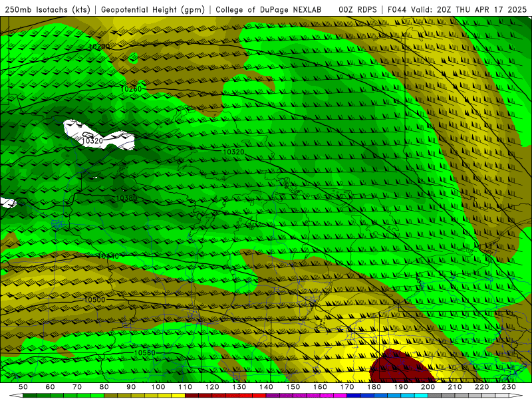Image resolution: width=532 pixels, height=399 pixels.
Task: Click the 170 value on color scale
Action: (x=347, y=387)
